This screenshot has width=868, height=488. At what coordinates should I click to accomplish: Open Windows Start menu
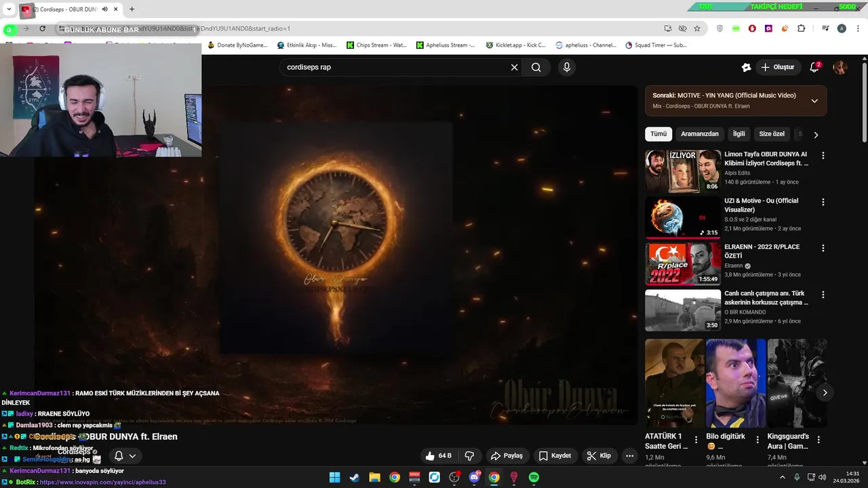[x=334, y=477]
